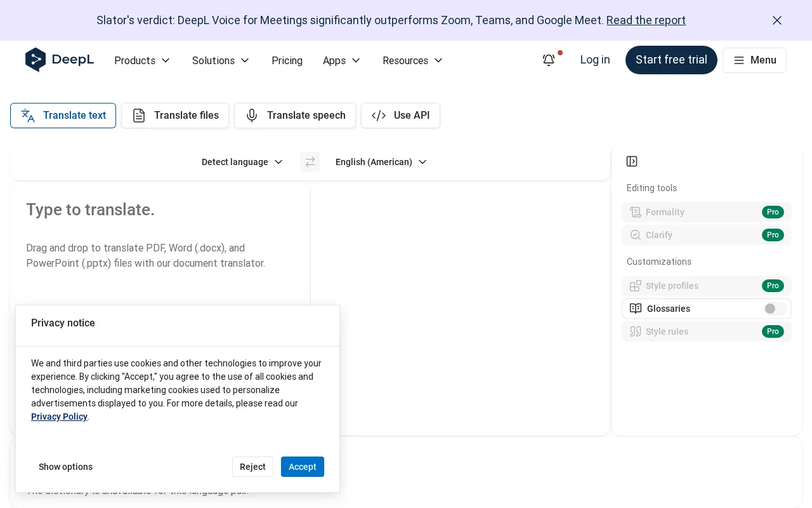Click the Style profiles icon

coord(636,286)
